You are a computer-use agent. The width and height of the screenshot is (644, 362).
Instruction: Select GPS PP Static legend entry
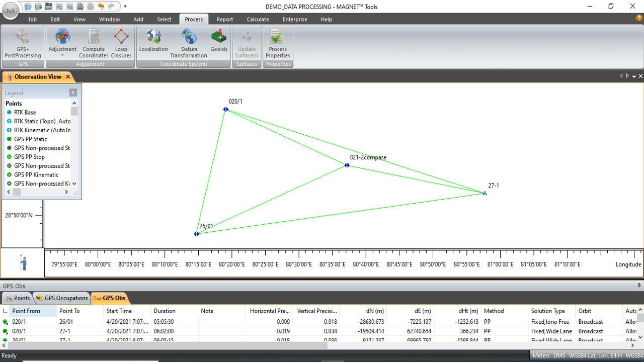(30, 139)
